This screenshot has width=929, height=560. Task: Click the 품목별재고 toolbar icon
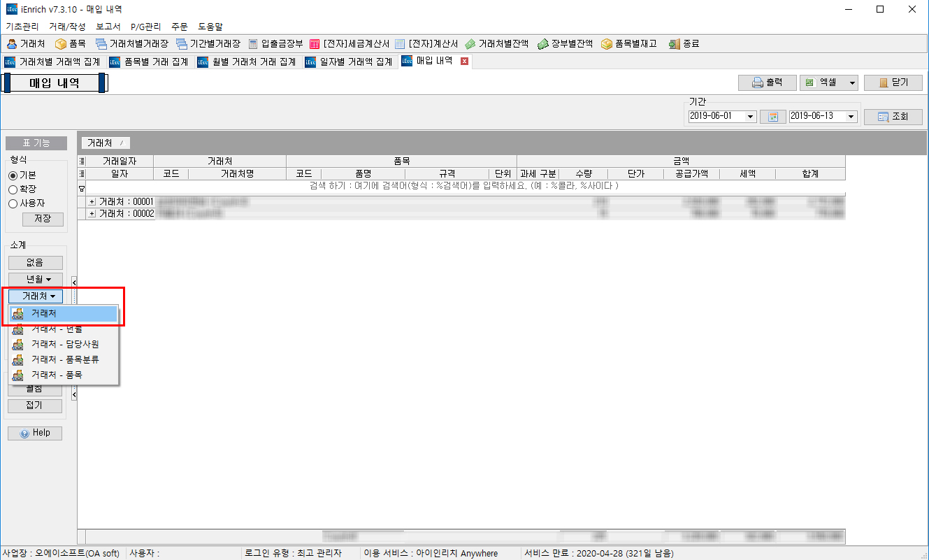pyautogui.click(x=606, y=44)
